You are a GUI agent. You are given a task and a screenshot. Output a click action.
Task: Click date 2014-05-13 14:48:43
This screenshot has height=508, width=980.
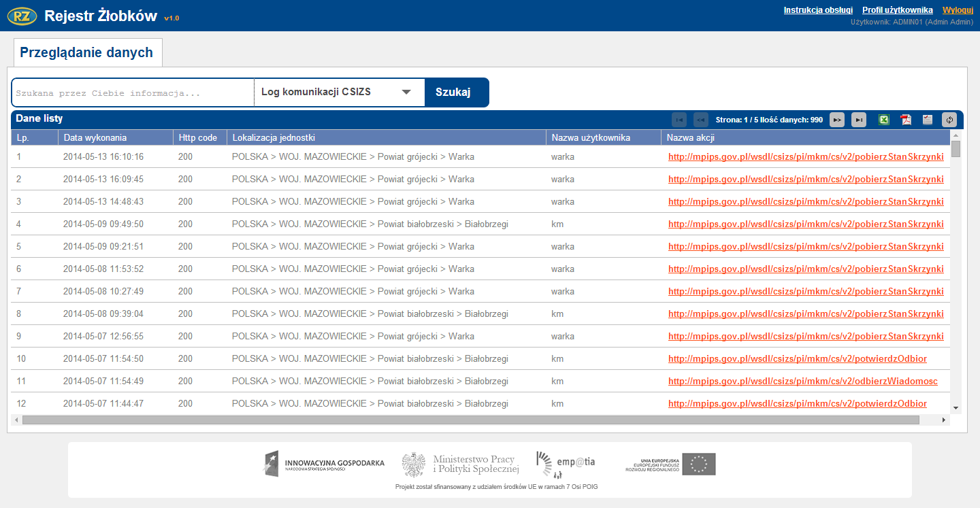click(x=103, y=201)
